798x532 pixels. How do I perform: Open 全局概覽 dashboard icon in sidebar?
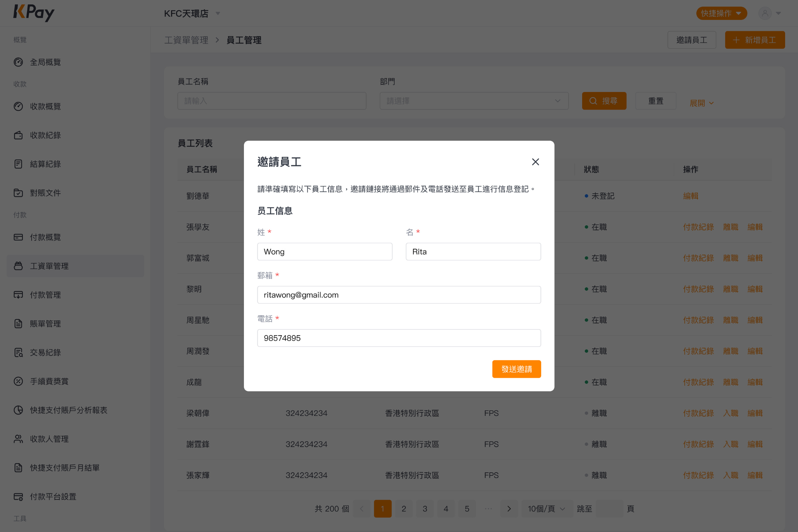[x=18, y=62]
